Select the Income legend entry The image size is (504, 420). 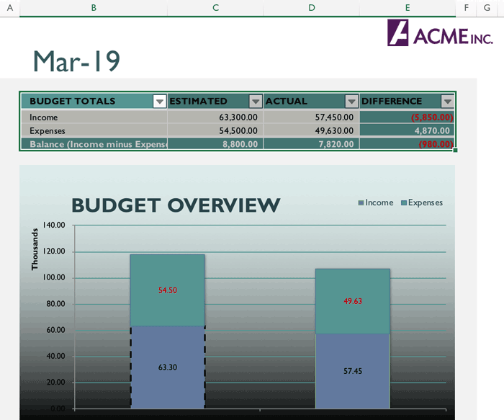pos(376,202)
